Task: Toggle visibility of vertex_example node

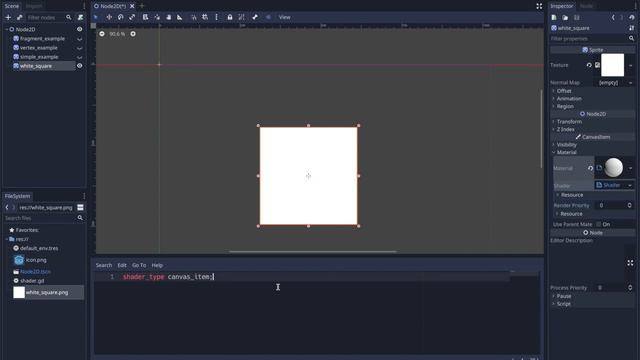Action: tap(80, 48)
